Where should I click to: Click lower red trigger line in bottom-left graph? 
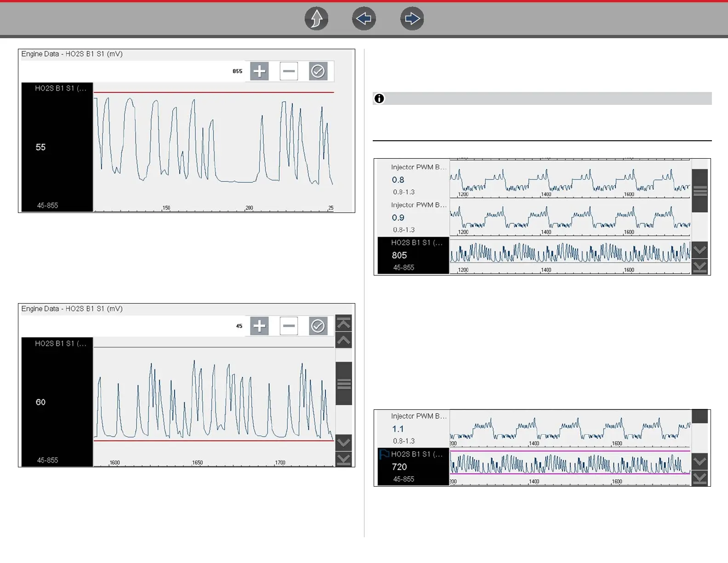coord(214,441)
